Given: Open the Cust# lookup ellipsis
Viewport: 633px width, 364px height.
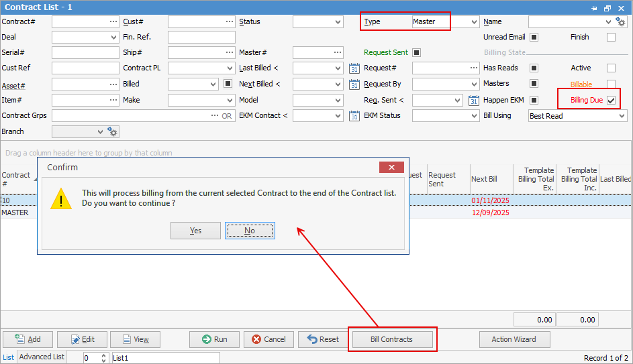Looking at the screenshot, I should (x=230, y=21).
